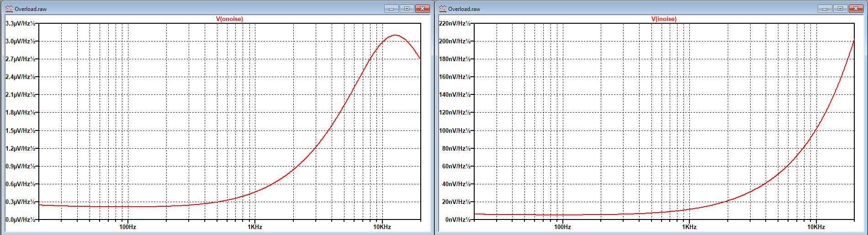The height and width of the screenshot is (235, 868).
Task: Click the left window title Overload.raw
Action: coord(31,9)
